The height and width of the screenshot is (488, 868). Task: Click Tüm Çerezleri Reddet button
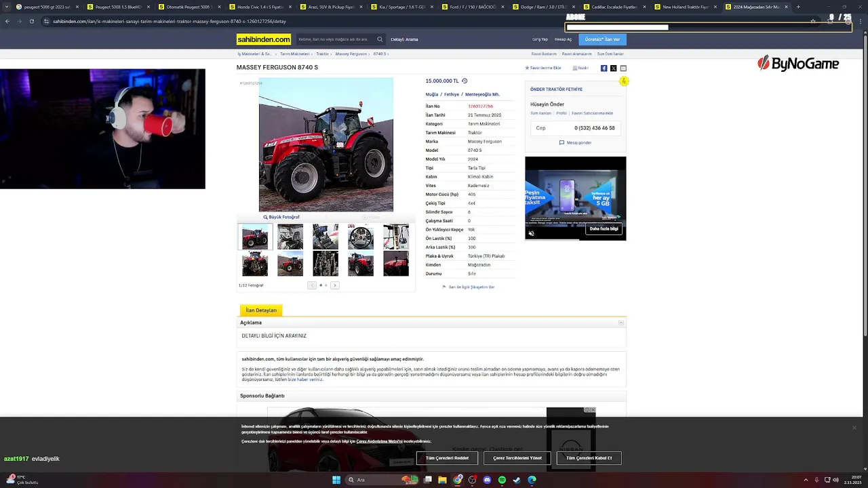coord(447,458)
